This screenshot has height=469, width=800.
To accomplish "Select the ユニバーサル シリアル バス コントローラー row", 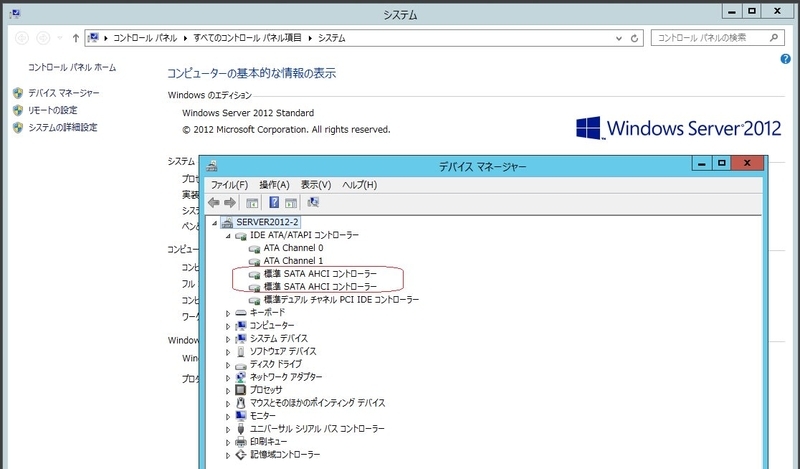I will tap(317, 429).
